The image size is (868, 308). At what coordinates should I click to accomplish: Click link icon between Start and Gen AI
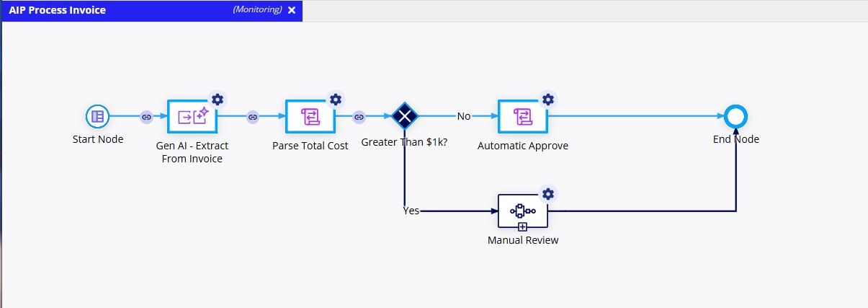pos(146,116)
